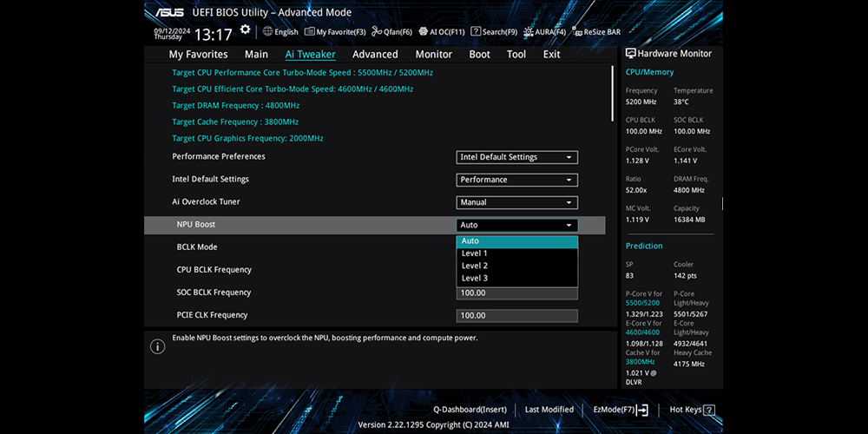Choose Level 2 NPU Boost
Viewport: 868px width, 434px height.
point(517,266)
